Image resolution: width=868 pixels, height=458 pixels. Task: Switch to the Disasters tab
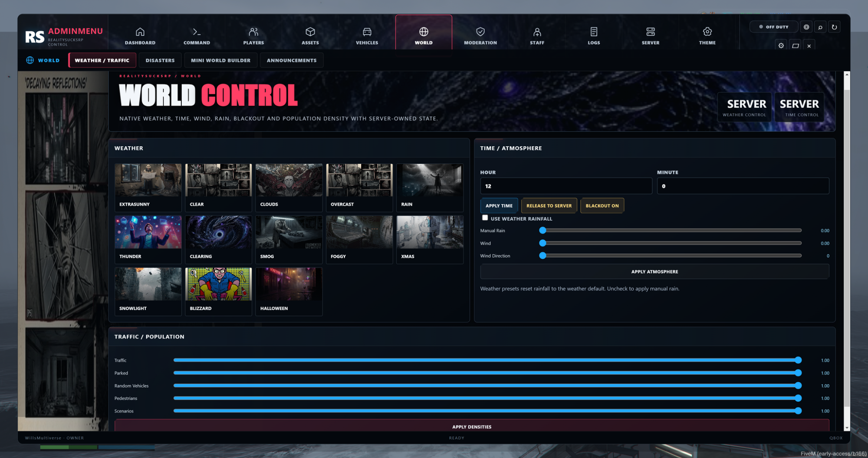tap(160, 60)
